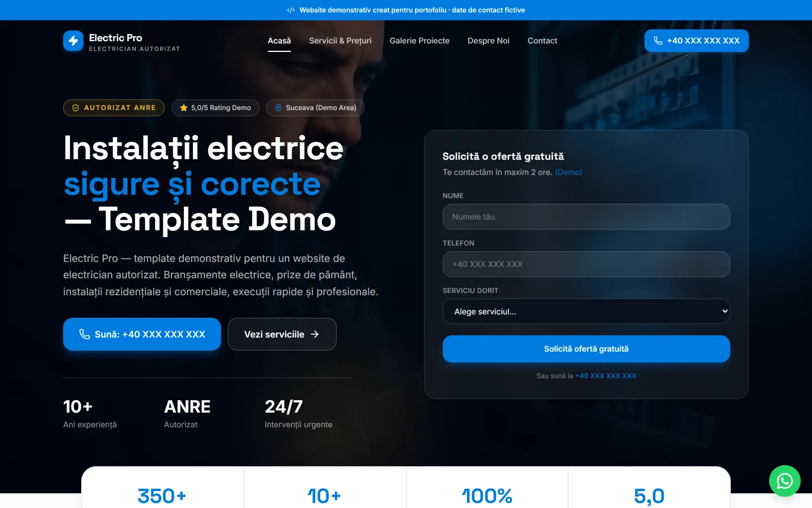Click the Suceava (Demo Area) badge text

[x=321, y=108]
